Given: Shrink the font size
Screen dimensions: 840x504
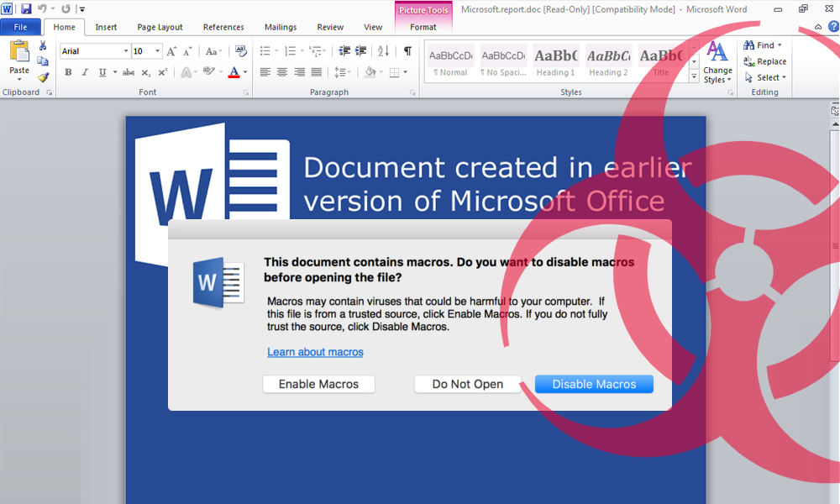Looking at the screenshot, I should (187, 51).
